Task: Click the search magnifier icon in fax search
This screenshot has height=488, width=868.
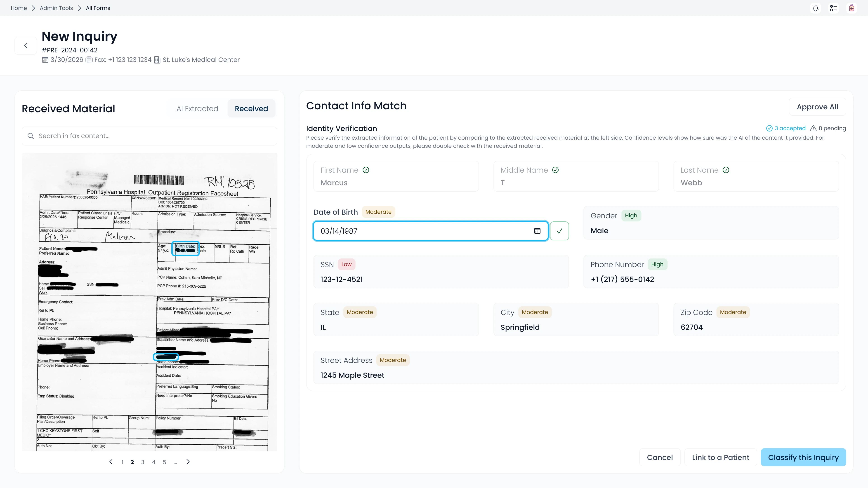Action: pos(31,136)
